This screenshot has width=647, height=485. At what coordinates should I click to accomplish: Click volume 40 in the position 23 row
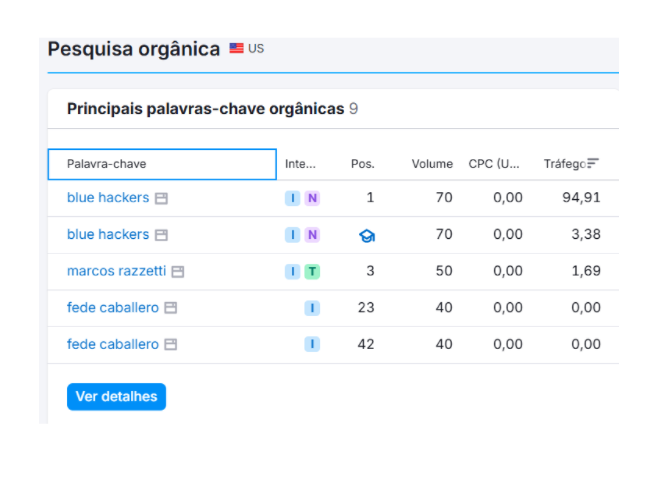(x=444, y=308)
